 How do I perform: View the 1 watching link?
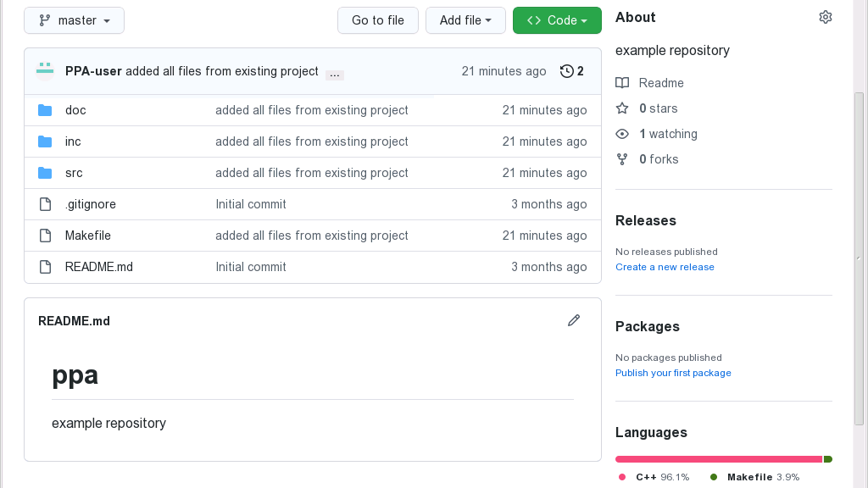click(x=668, y=134)
